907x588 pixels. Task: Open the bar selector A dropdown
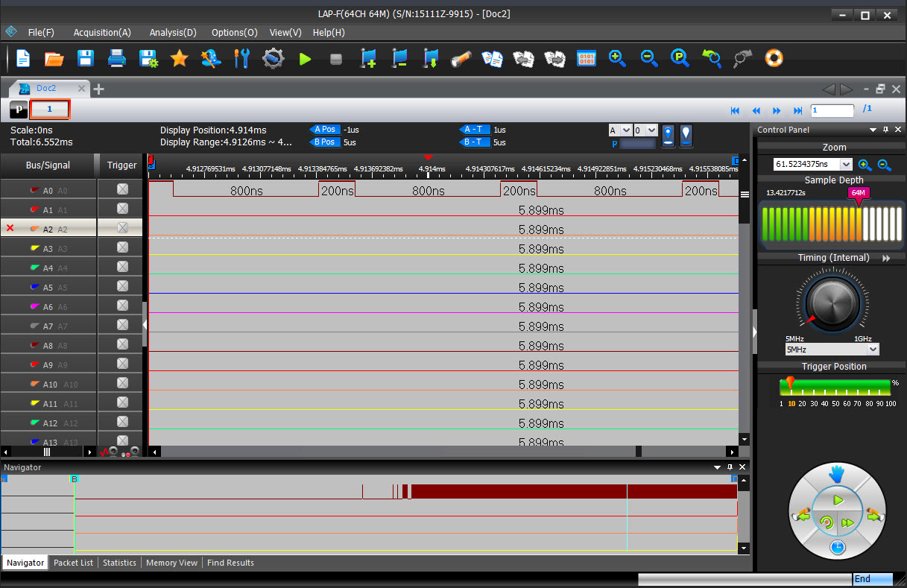pyautogui.click(x=626, y=130)
